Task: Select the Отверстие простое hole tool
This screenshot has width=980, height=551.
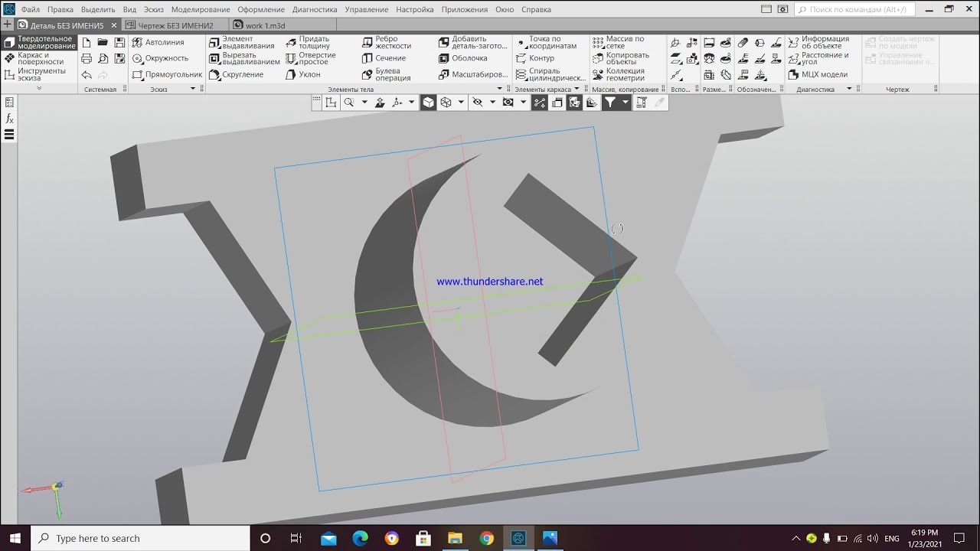Action: point(311,59)
